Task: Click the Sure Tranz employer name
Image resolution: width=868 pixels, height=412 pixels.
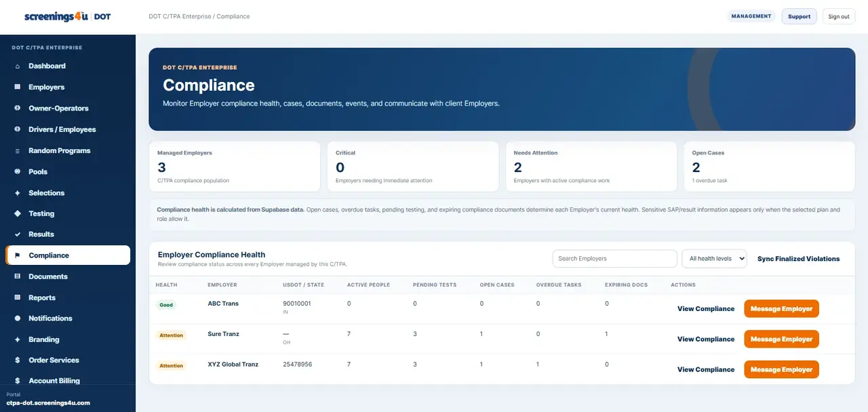Action: click(224, 334)
